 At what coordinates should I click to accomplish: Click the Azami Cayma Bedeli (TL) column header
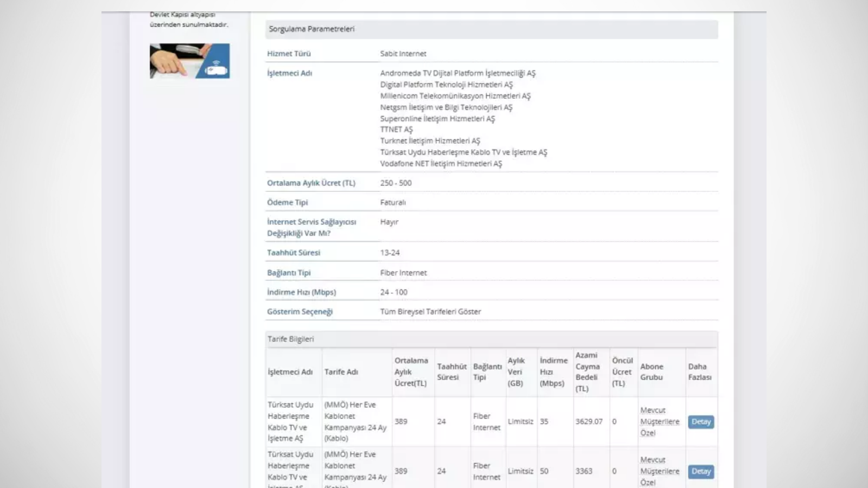588,372
